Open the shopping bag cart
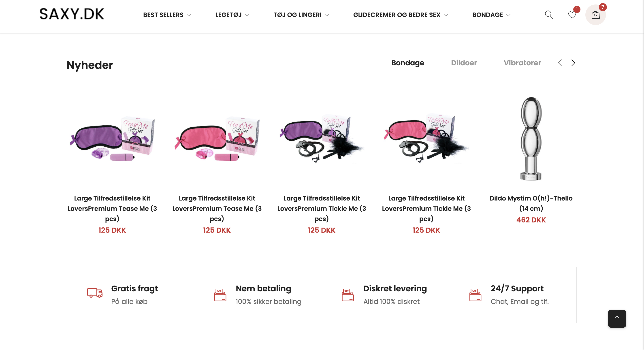Viewport: 644px width, 350px height. pos(595,15)
